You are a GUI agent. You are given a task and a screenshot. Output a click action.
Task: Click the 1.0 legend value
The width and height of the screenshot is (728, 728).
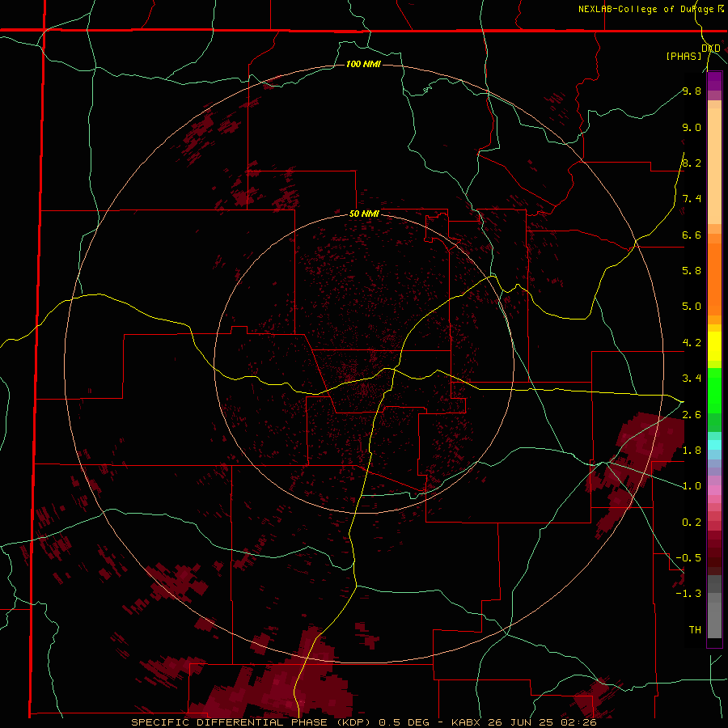pos(692,486)
